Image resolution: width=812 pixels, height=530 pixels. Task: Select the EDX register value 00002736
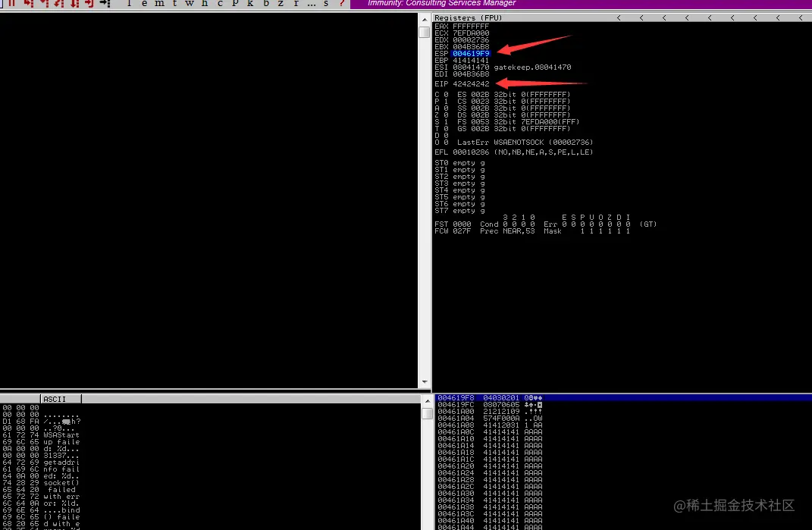(471, 39)
